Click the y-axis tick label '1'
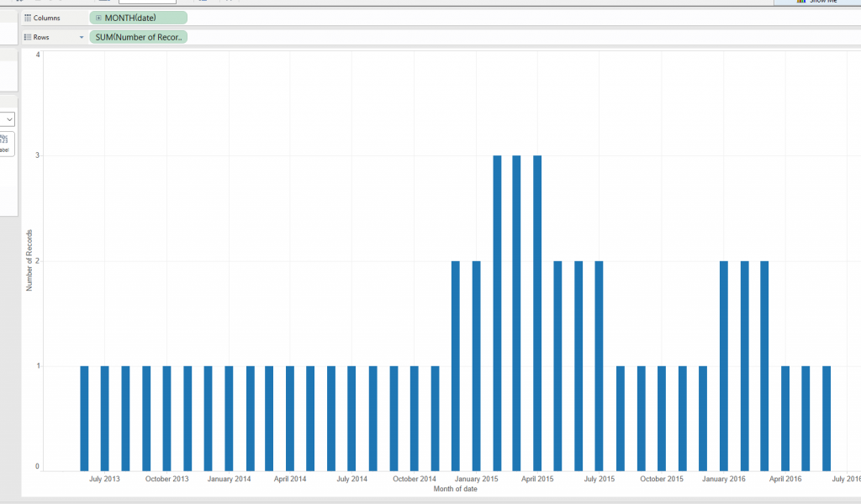The height and width of the screenshot is (504, 861). pos(38,365)
